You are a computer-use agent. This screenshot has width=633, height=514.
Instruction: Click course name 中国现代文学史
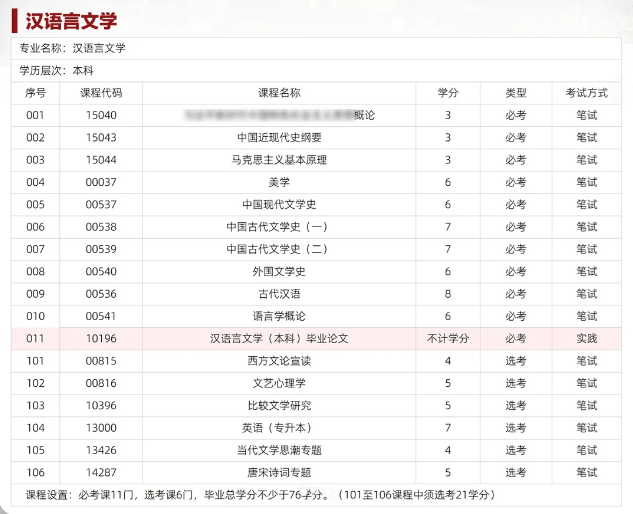279,204
